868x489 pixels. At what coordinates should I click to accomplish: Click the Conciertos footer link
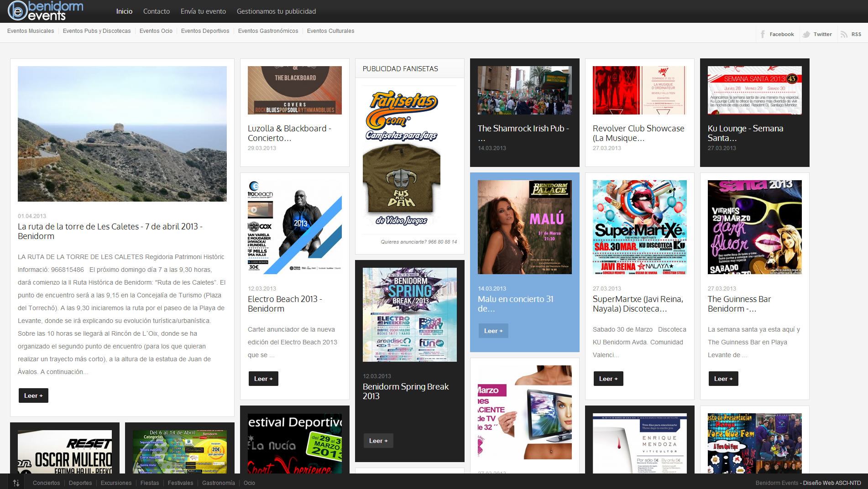tap(46, 483)
